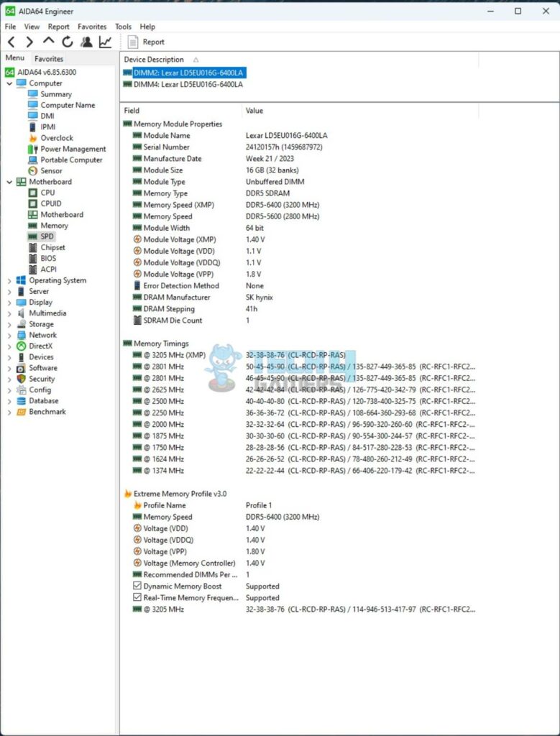Image resolution: width=560 pixels, height=736 pixels.
Task: Click the Refresh toolbar icon
Action: click(x=68, y=42)
